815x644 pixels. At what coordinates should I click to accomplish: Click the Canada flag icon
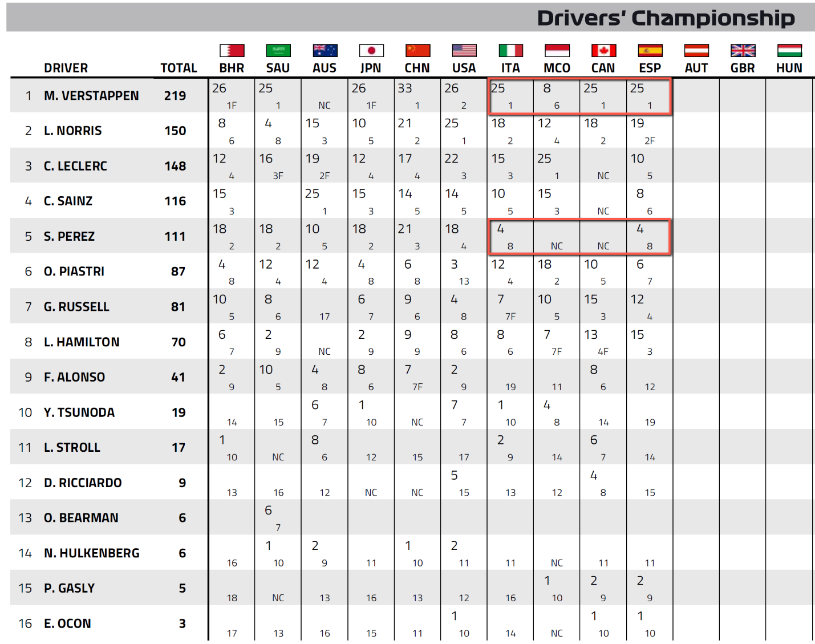coord(603,51)
